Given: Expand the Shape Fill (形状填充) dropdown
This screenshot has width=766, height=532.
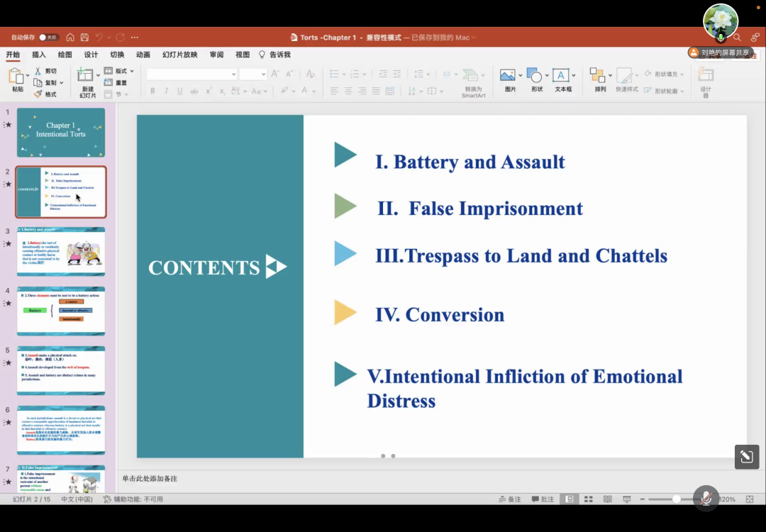Looking at the screenshot, I should (682, 74).
